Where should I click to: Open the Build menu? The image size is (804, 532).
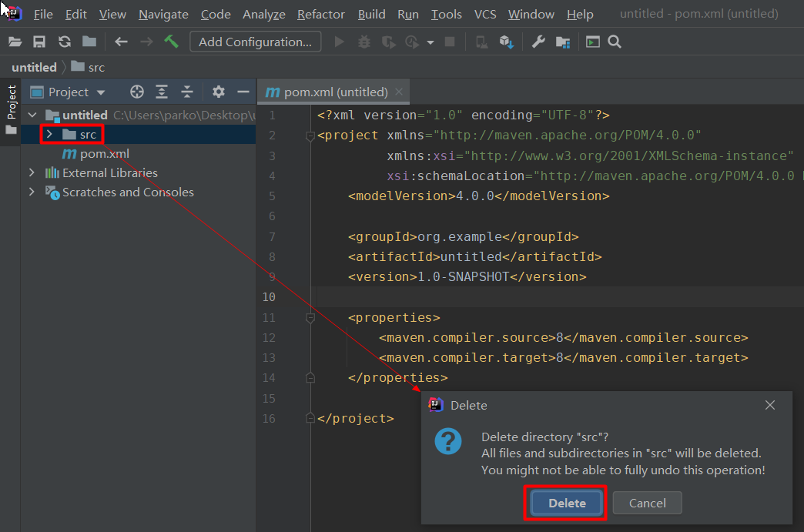(x=372, y=15)
